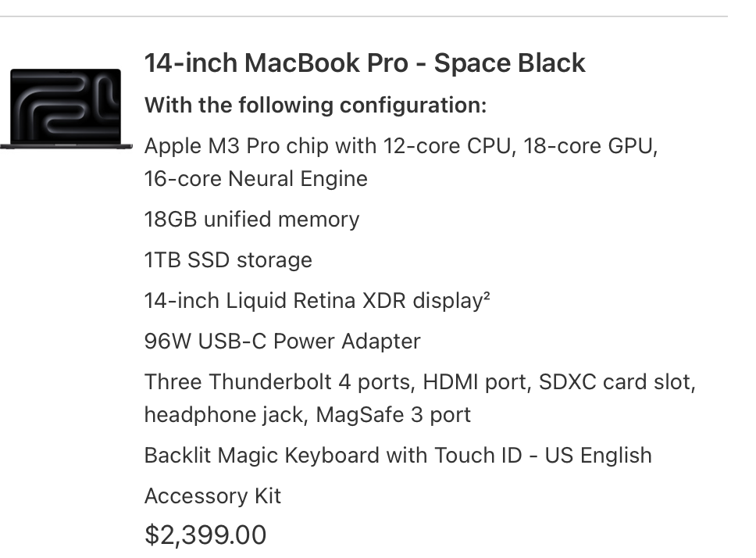Click the 'US English' keyboard language text

(x=598, y=456)
